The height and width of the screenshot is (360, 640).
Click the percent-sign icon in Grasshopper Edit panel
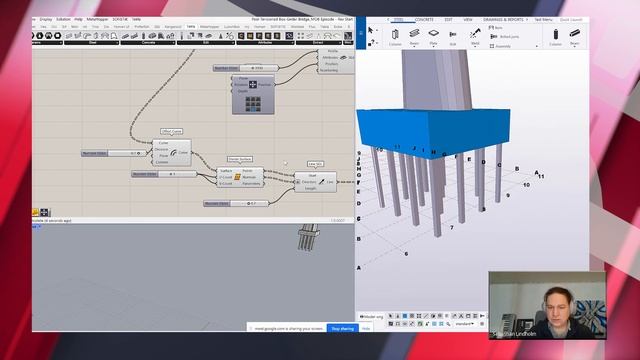tap(230, 36)
